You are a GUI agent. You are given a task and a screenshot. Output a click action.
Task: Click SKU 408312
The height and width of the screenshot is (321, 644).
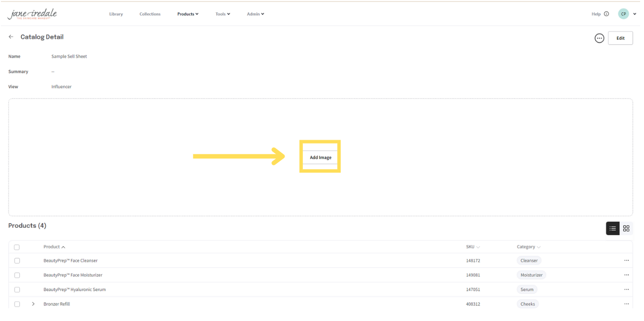473,304
